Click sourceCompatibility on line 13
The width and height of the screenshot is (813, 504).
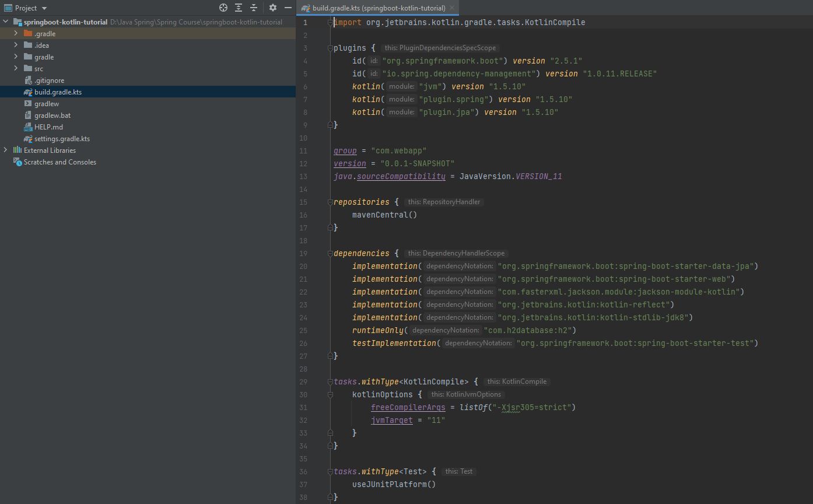[x=401, y=176]
